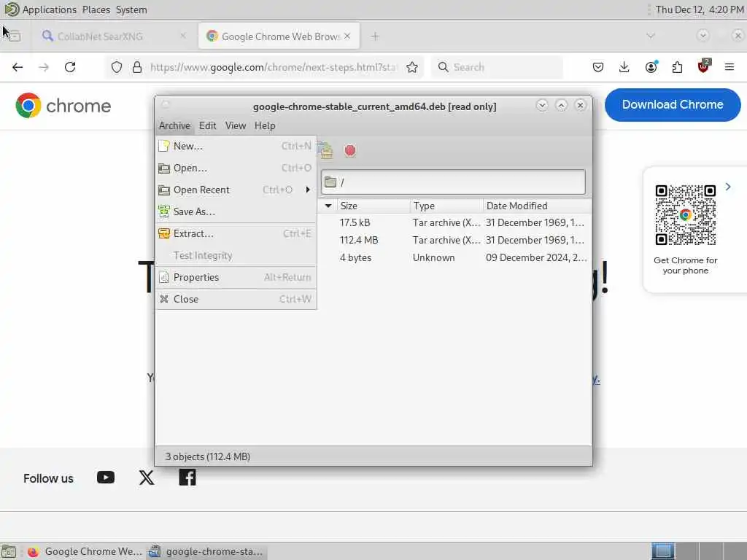Open the Firefox View icon

click(x=15, y=36)
